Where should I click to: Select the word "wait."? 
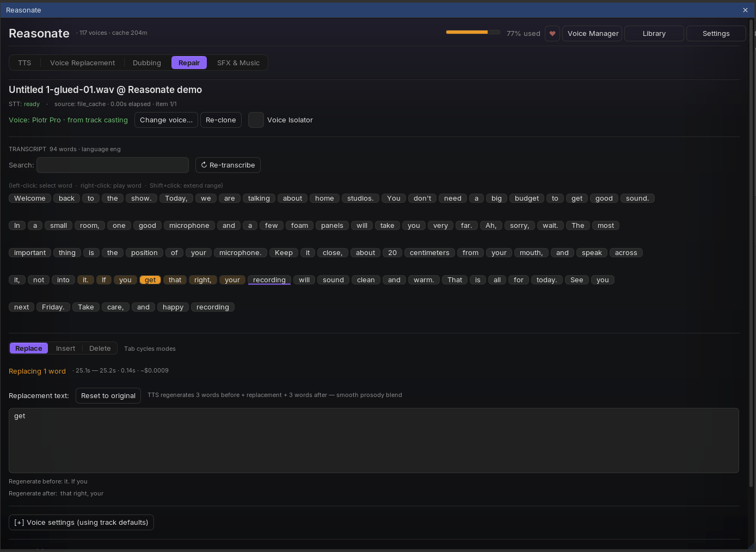[x=550, y=226]
